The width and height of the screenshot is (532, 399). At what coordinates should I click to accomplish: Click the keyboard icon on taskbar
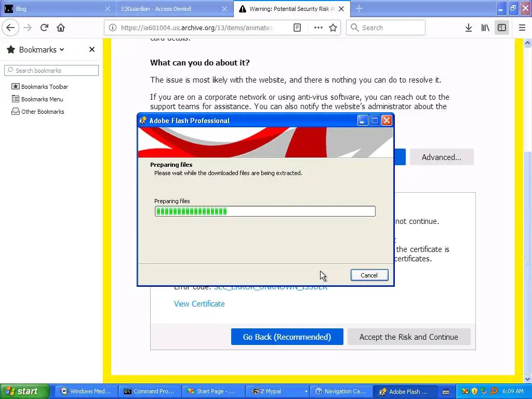tap(446, 392)
